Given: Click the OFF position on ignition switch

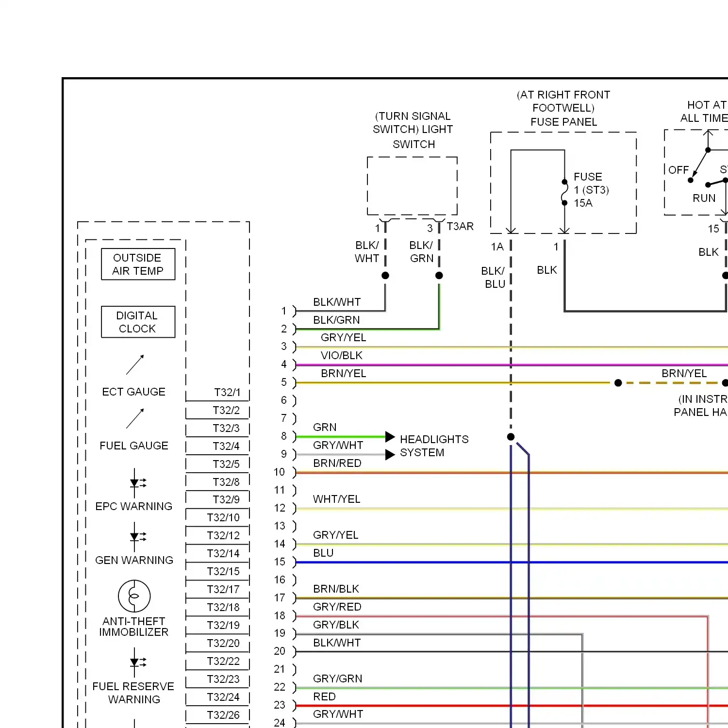Looking at the screenshot, I should 678,170.
